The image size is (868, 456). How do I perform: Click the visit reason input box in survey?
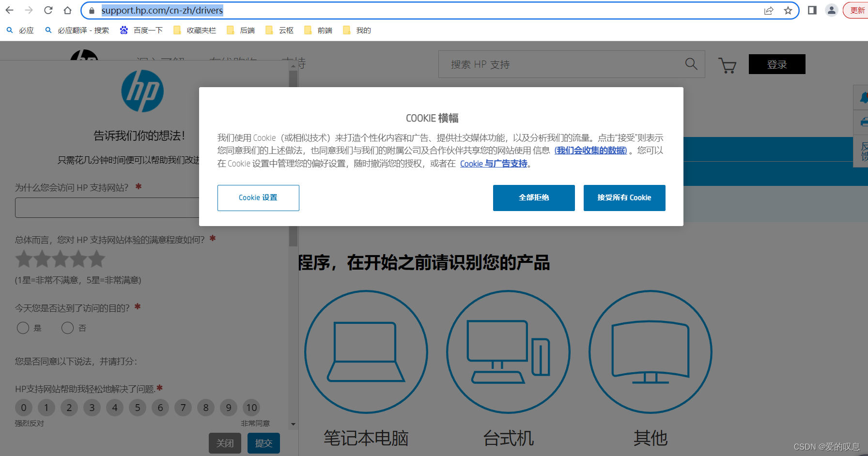point(107,208)
